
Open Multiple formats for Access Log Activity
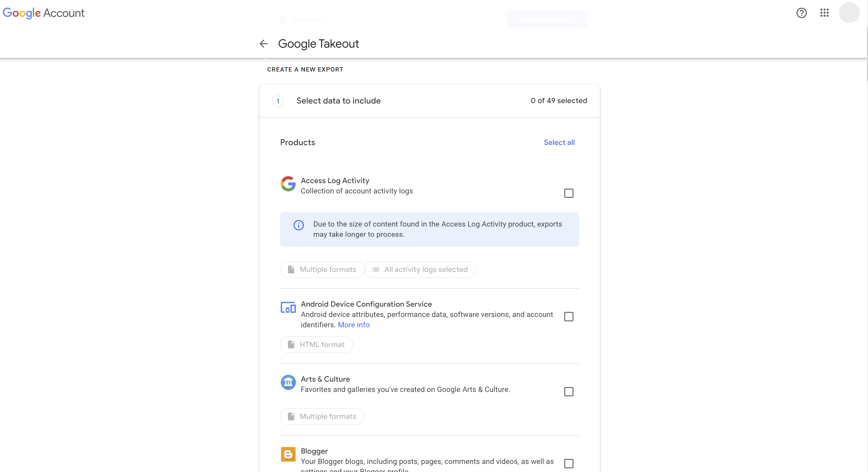tap(322, 269)
